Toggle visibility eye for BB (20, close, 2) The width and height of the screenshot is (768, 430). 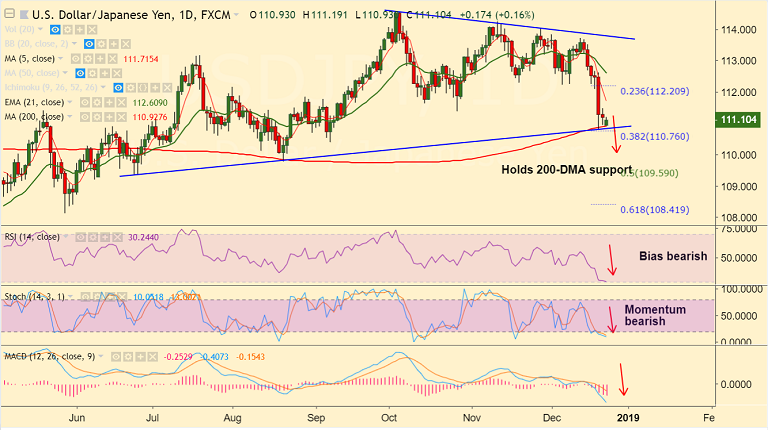(x=89, y=44)
